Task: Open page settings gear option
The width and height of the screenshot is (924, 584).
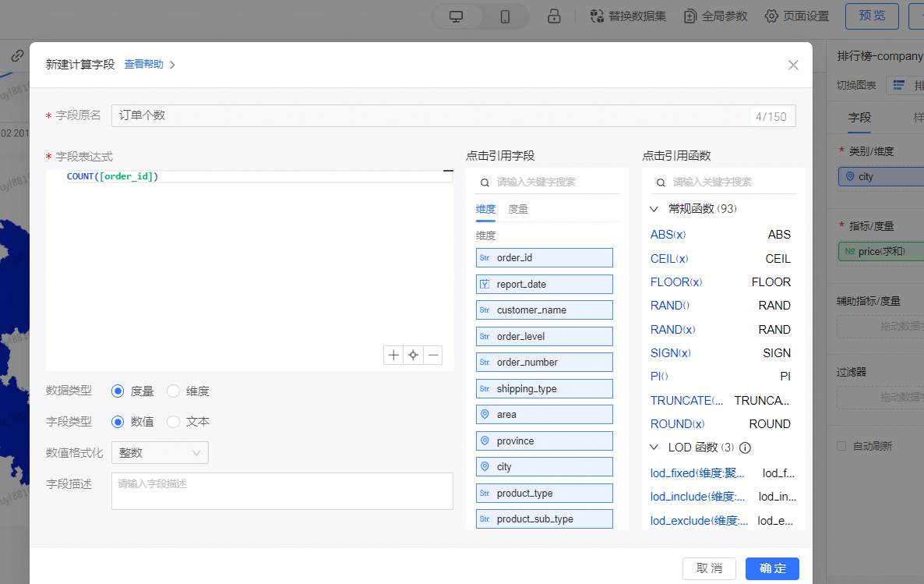Action: point(796,16)
